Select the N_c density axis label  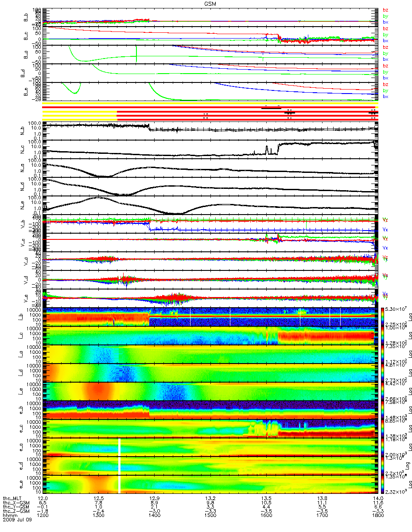tap(23, 149)
